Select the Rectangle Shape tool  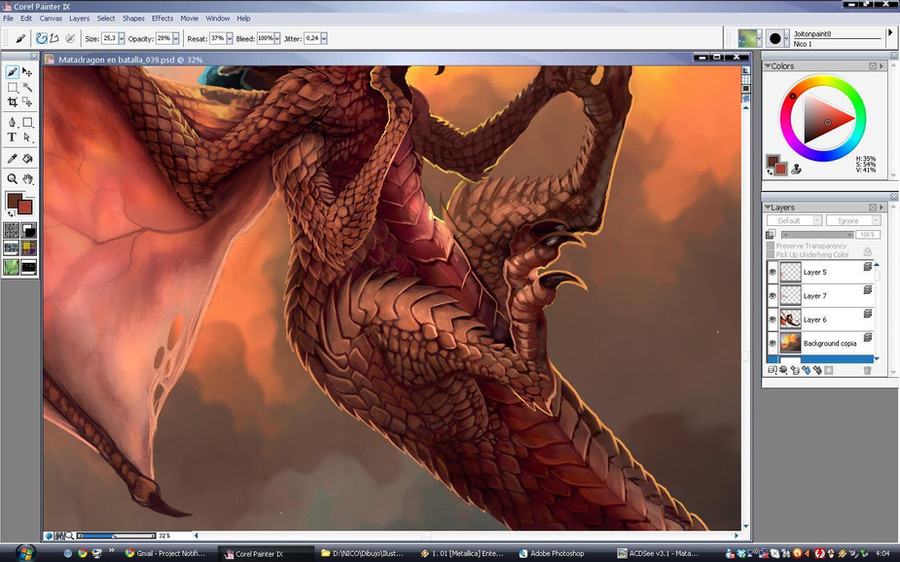click(28, 122)
